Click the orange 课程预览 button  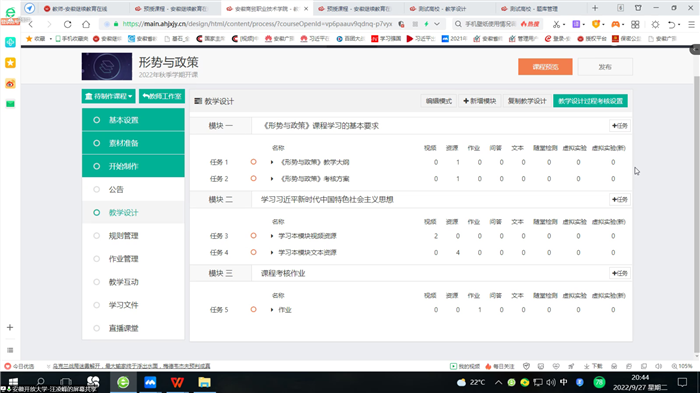pos(545,67)
